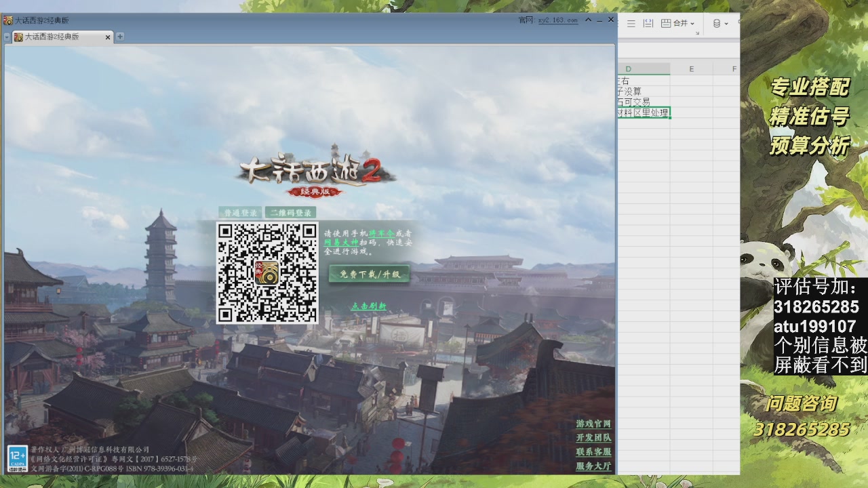Open 游戏官网 link
The width and height of the screenshot is (868, 488).
593,424
